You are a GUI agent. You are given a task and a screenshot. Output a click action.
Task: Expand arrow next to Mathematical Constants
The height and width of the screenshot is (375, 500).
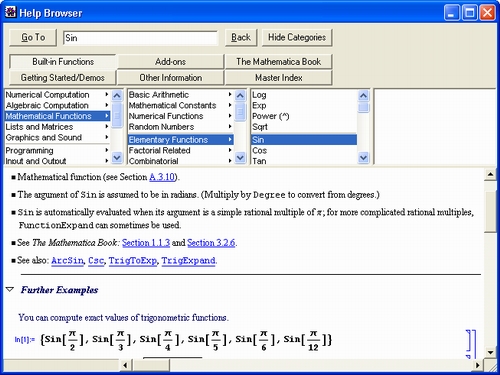point(230,105)
